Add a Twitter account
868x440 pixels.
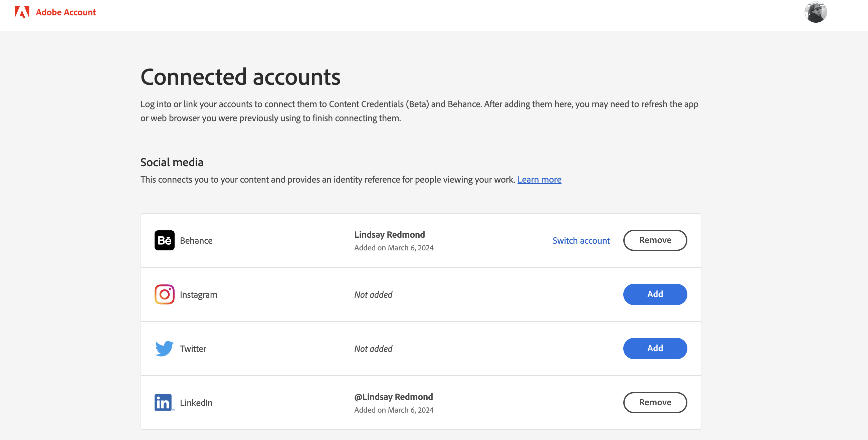pyautogui.click(x=655, y=349)
